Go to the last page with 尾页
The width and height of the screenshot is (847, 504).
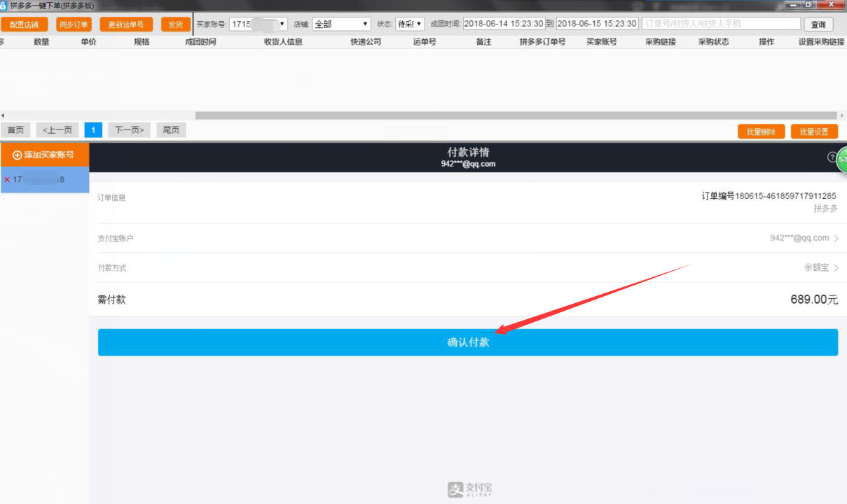pyautogui.click(x=171, y=130)
